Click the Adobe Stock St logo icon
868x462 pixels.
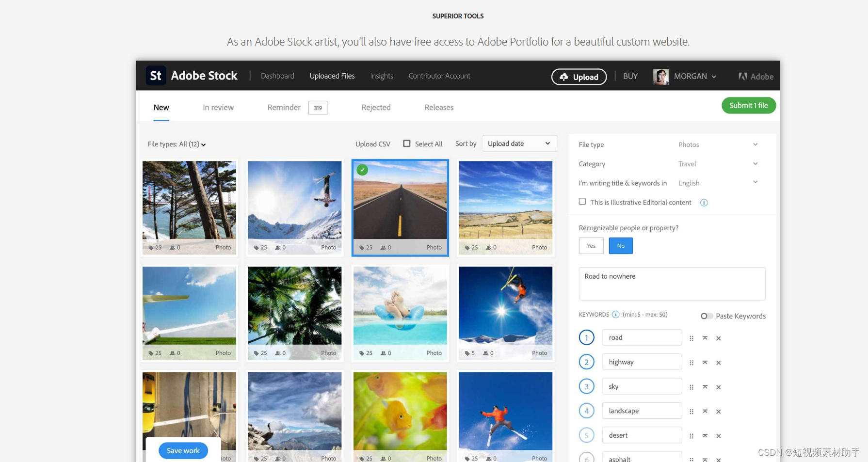tap(156, 76)
